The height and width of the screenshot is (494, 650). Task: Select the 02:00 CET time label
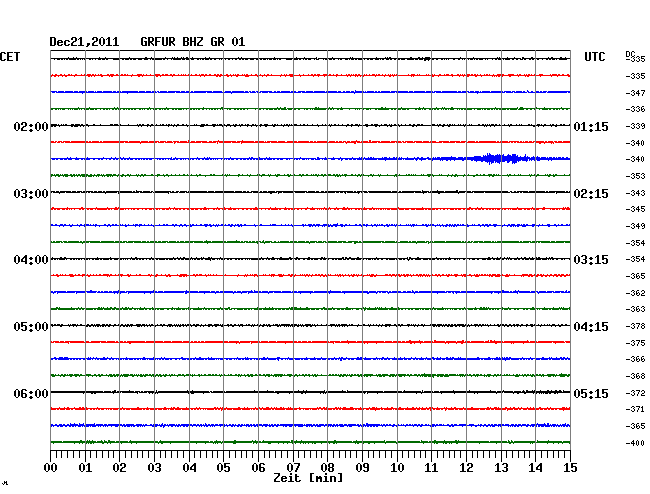(x=31, y=126)
